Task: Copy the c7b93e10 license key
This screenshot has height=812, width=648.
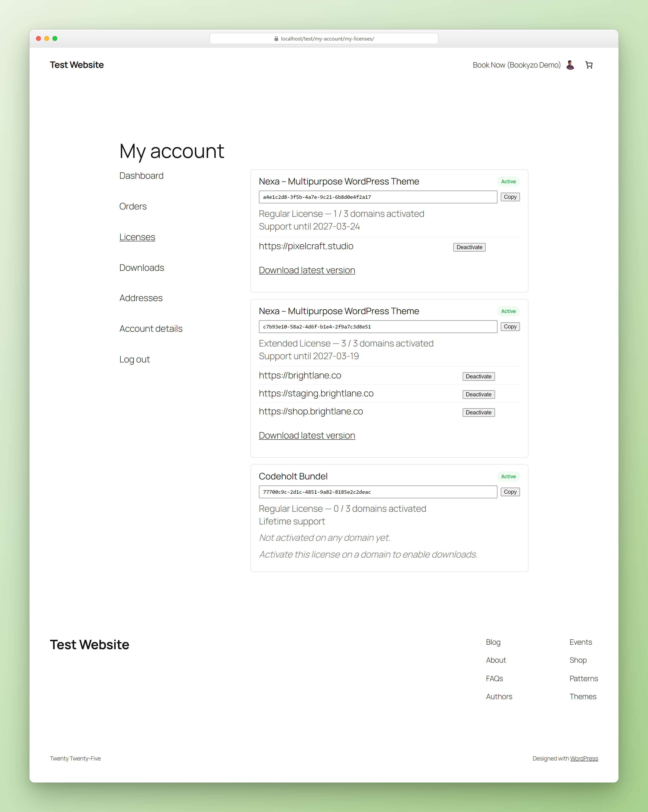Action: [x=510, y=326]
